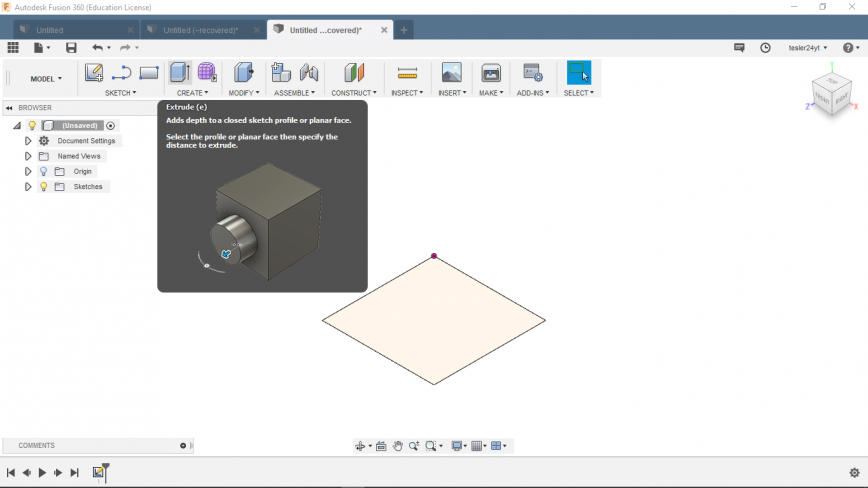Screen dimensions: 868x488
Task: Toggle Origin folder visibility lightbulb
Action: click(x=44, y=172)
